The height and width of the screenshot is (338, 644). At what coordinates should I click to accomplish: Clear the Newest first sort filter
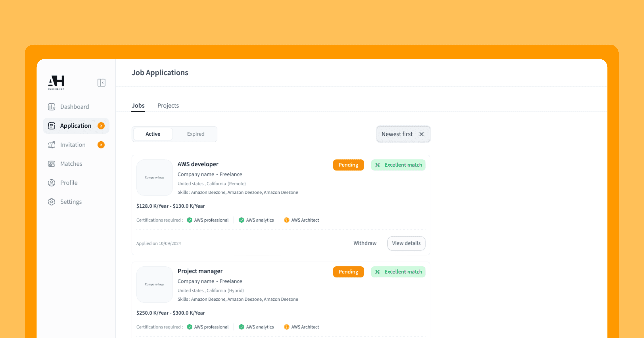[421, 134]
